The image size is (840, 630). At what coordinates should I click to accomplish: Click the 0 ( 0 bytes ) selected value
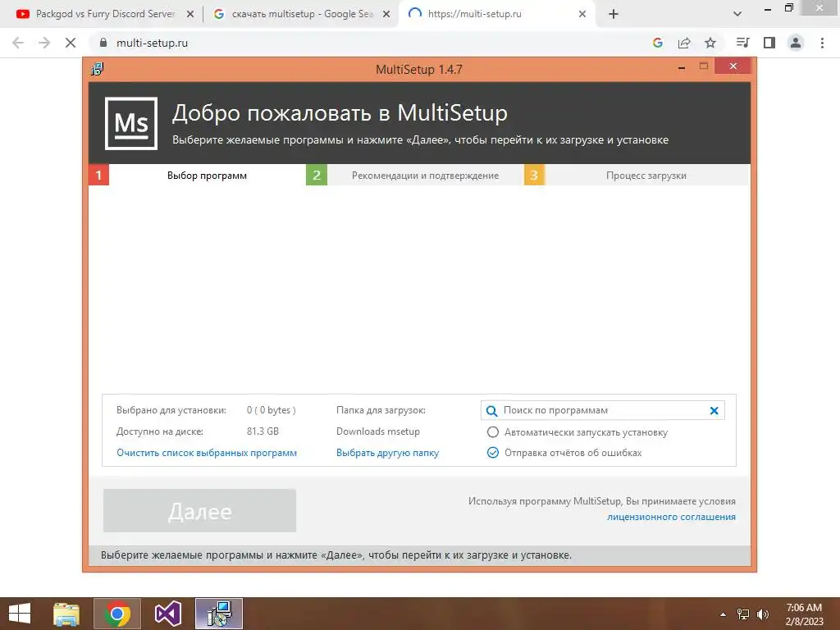click(271, 410)
